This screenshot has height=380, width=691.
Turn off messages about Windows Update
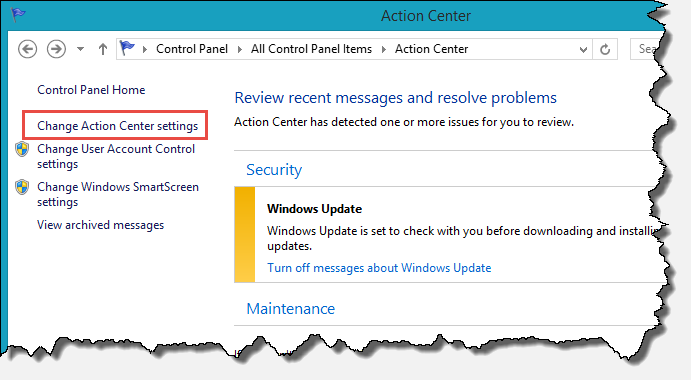[x=379, y=268]
